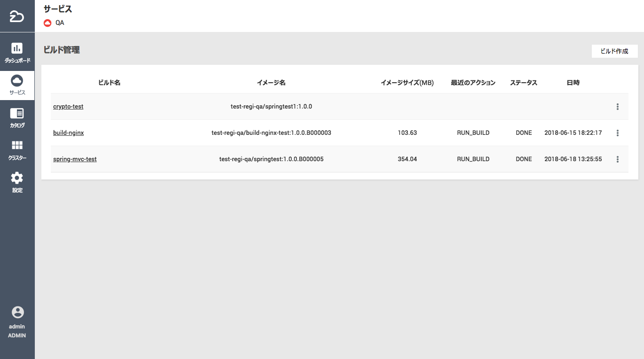Open the カタログ catalog sidebar item
This screenshot has width=644, height=359.
pyautogui.click(x=17, y=118)
